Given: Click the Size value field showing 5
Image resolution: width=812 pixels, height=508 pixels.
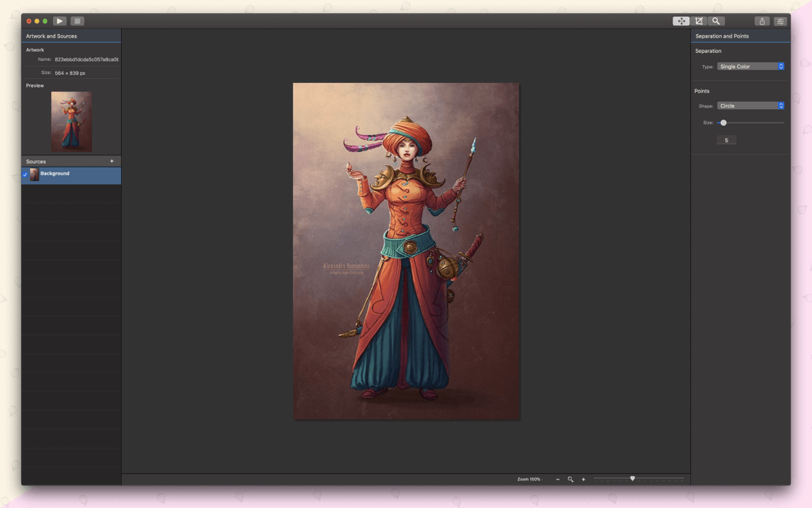Looking at the screenshot, I should pos(727,141).
